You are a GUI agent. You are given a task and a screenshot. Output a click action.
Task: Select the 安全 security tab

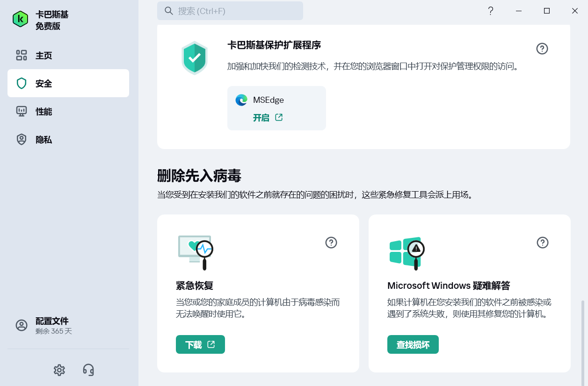tap(68, 83)
